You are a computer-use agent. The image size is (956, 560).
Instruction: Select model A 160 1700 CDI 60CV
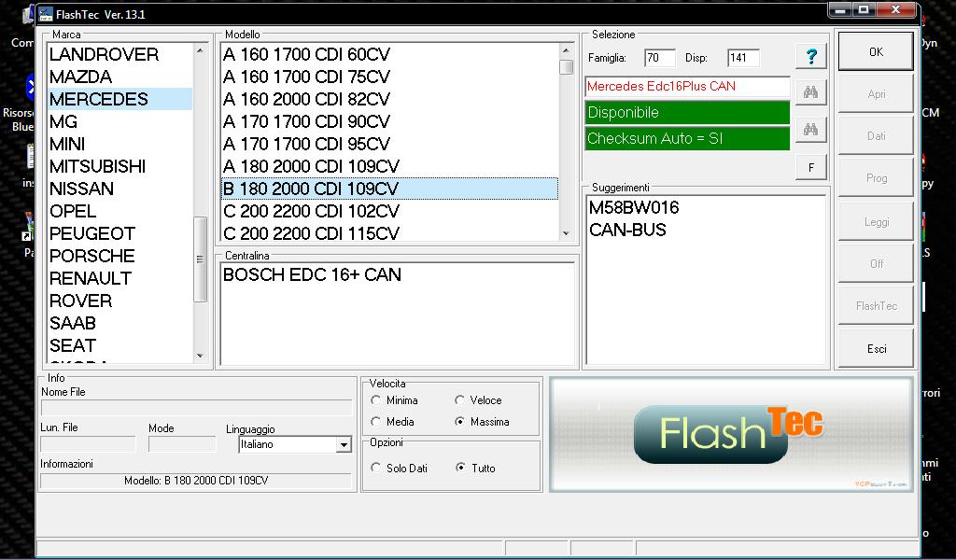tap(389, 54)
